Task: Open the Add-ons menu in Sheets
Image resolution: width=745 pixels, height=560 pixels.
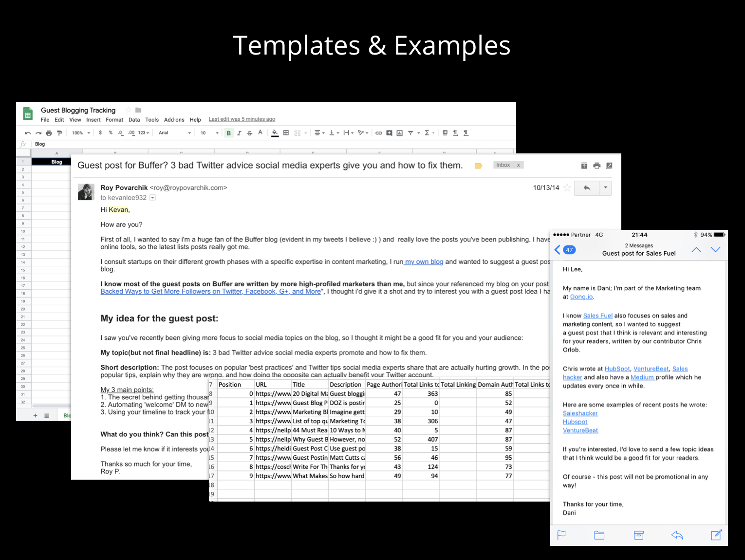Action: point(174,120)
